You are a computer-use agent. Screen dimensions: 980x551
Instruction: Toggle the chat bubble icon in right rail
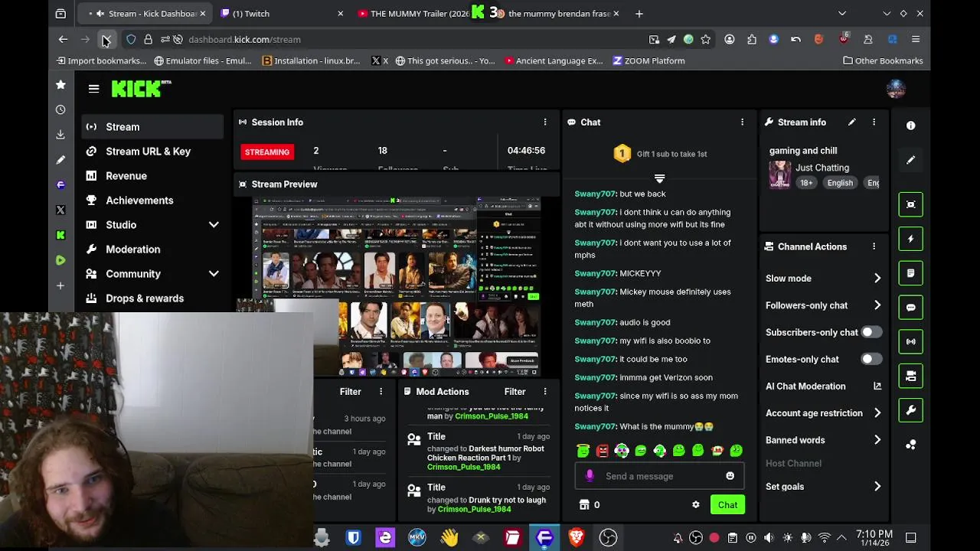coord(910,308)
